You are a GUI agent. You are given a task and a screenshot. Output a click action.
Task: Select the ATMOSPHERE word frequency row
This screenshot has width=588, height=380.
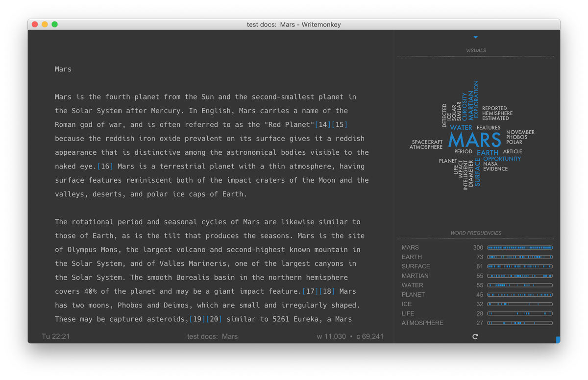477,323
